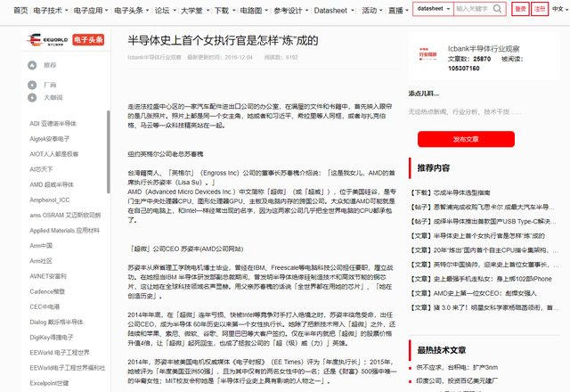Image resolution: width=570 pixels, height=392 pixels.
Task: Expand the 电子应用 menu
Action: coord(91,11)
